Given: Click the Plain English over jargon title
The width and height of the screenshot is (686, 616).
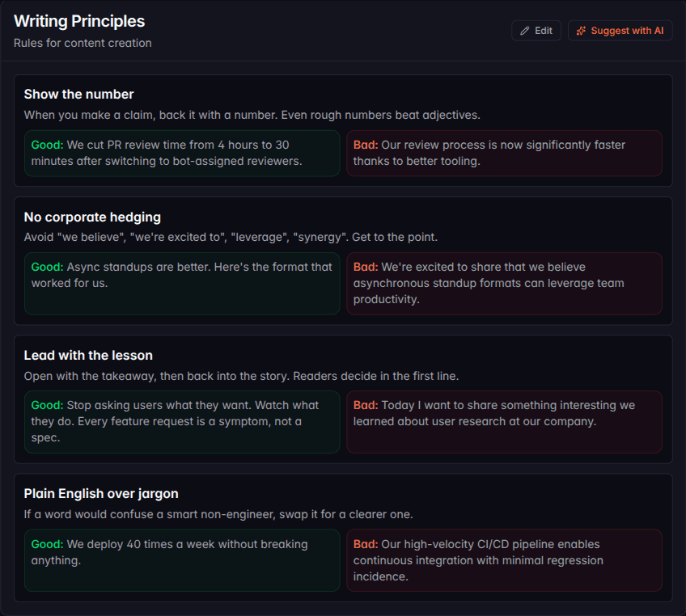Looking at the screenshot, I should [101, 494].
